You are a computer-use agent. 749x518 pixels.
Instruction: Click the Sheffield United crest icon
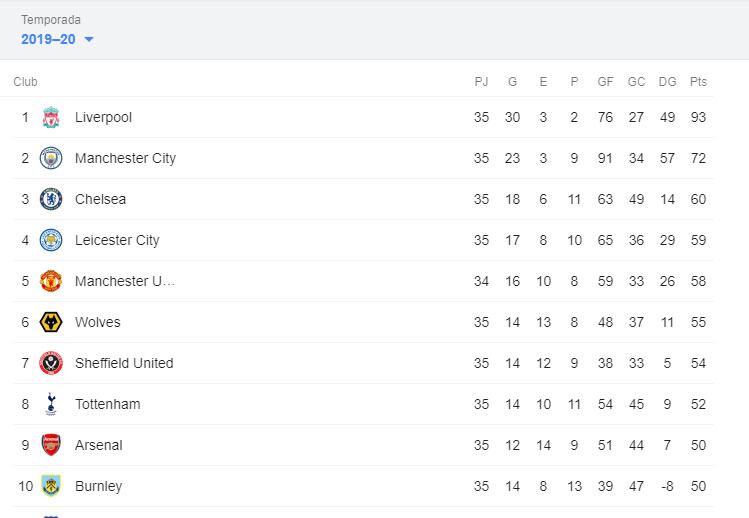pos(51,363)
